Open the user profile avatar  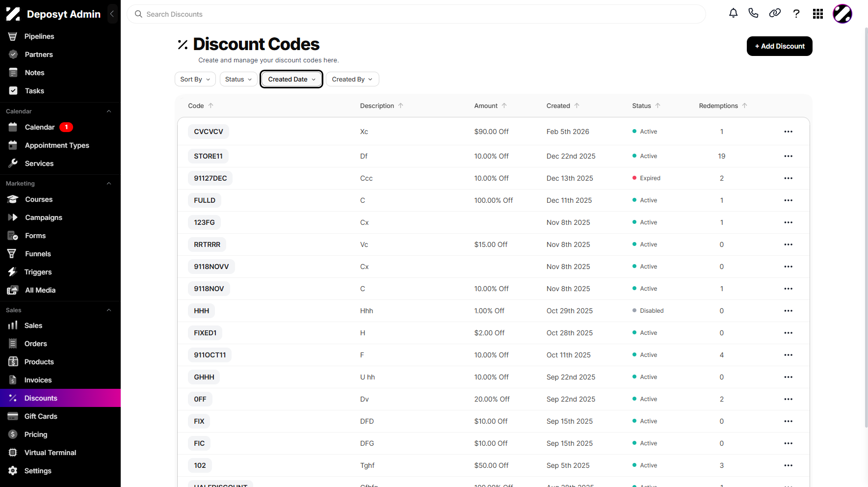point(842,14)
